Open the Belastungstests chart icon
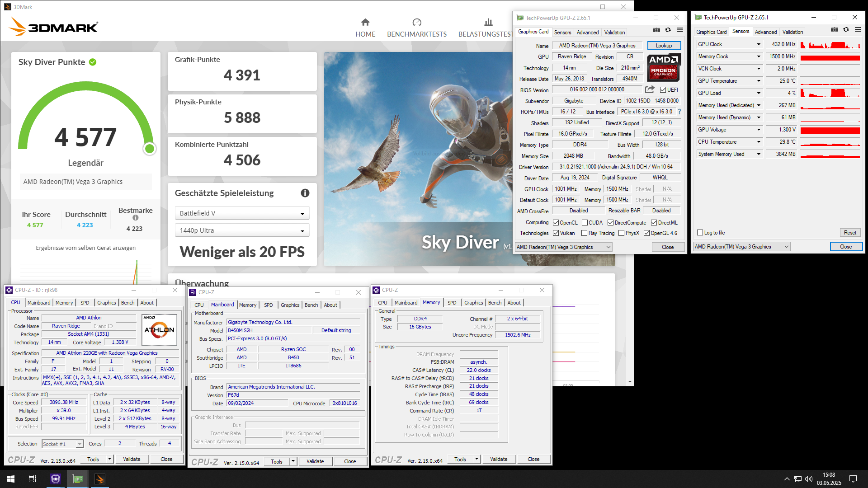 488,22
